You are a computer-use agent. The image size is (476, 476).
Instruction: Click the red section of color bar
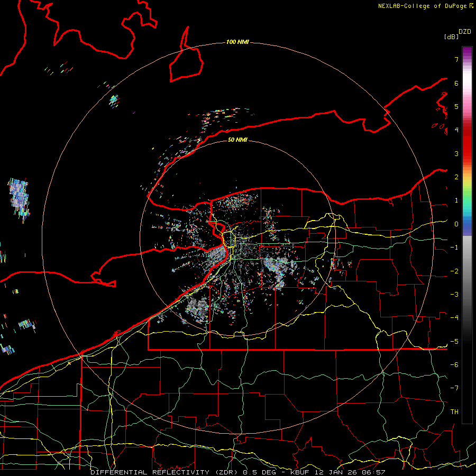(467, 141)
